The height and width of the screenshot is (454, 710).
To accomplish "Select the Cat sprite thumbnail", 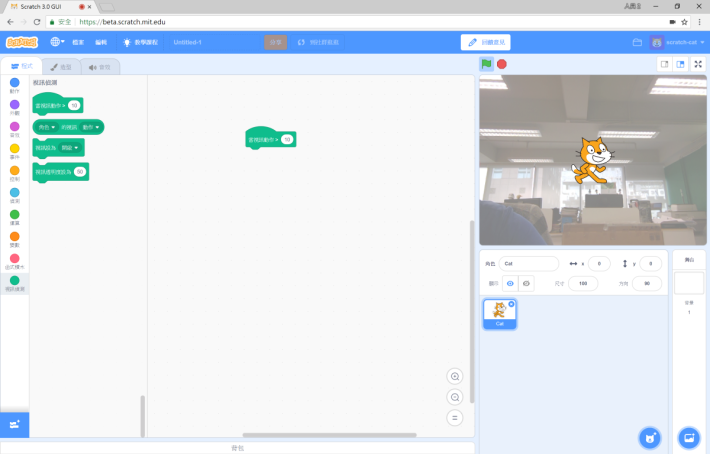I will pyautogui.click(x=499, y=314).
